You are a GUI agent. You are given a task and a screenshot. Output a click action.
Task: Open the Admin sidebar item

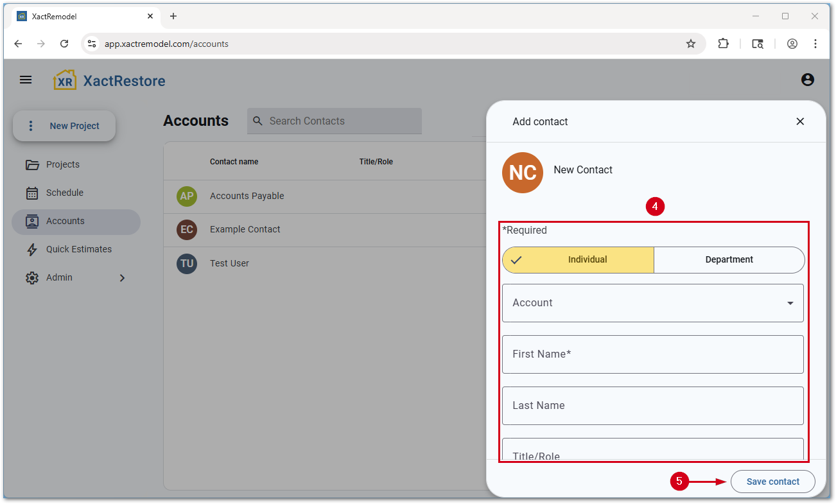coord(76,277)
